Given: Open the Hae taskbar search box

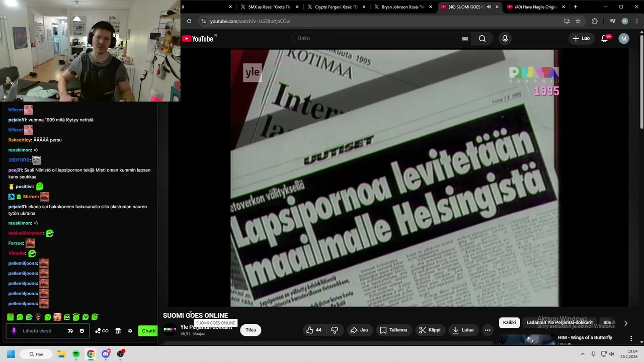Looking at the screenshot, I should (36, 354).
